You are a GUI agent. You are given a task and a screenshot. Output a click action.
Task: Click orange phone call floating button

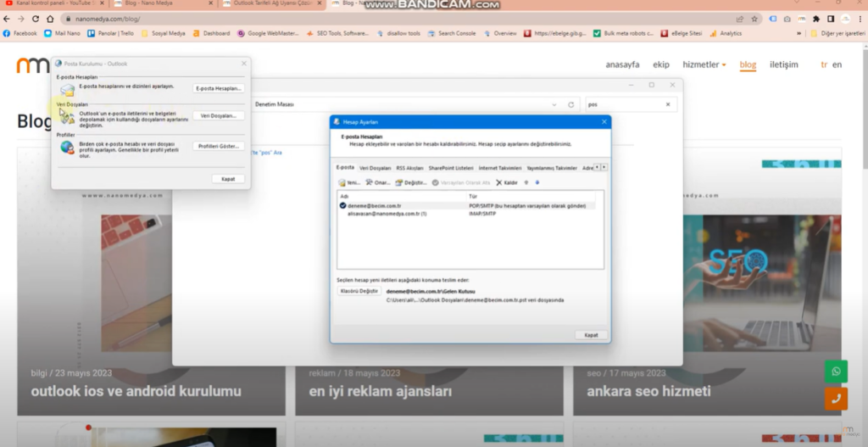(x=836, y=399)
